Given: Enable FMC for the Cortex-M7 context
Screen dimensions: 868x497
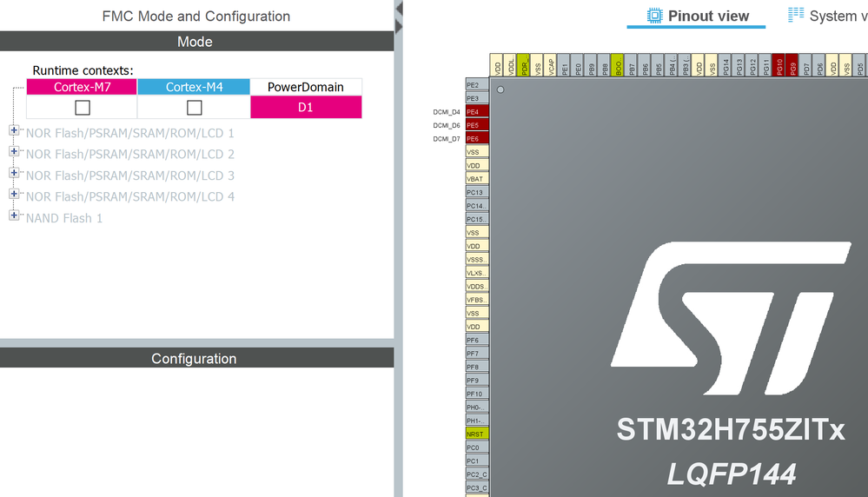Looking at the screenshot, I should [x=83, y=108].
